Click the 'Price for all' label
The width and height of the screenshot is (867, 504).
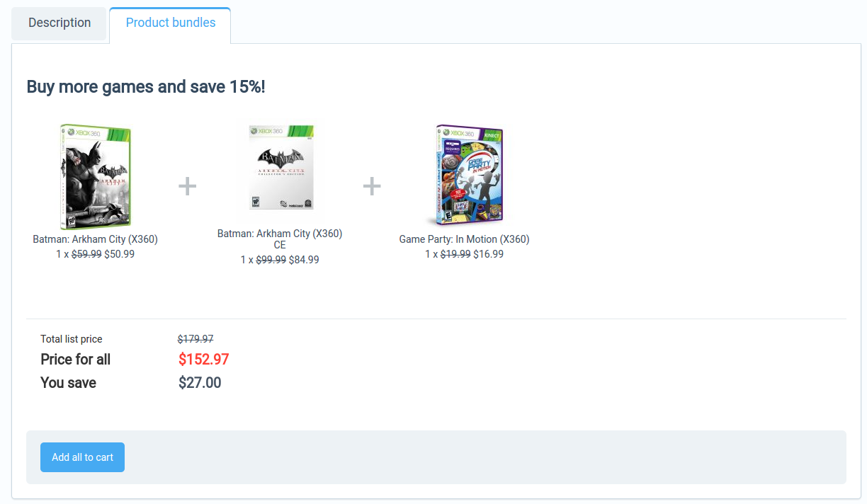(76, 360)
